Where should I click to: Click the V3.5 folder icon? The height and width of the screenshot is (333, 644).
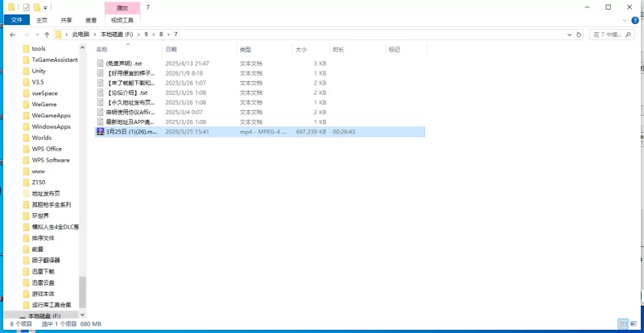(x=27, y=82)
